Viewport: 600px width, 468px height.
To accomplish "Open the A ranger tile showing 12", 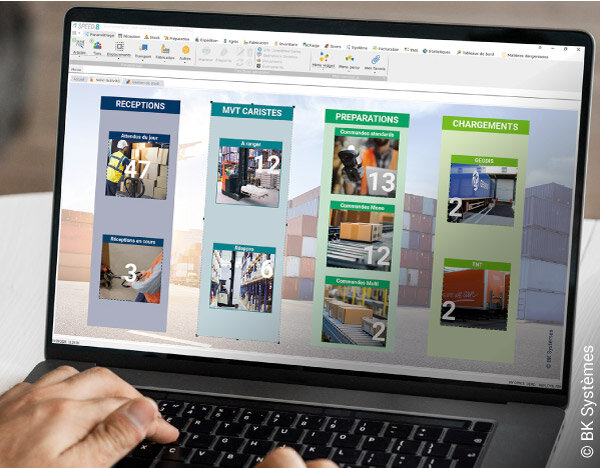I will point(249,173).
